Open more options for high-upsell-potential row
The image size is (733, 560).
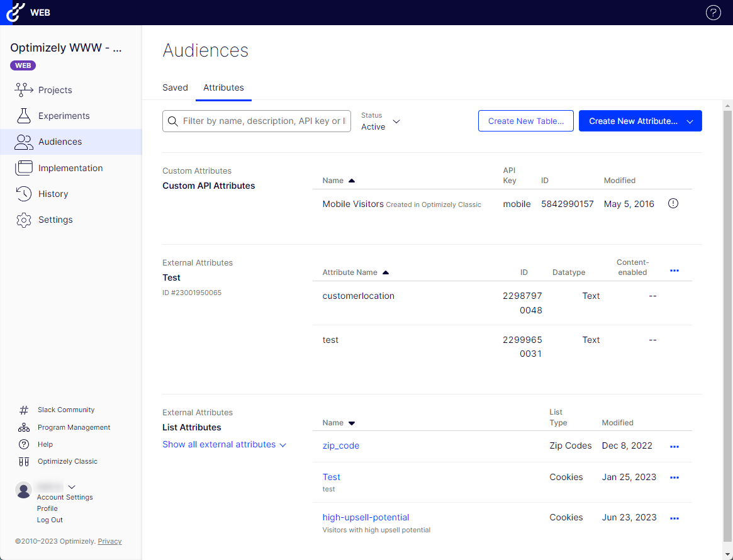click(674, 518)
